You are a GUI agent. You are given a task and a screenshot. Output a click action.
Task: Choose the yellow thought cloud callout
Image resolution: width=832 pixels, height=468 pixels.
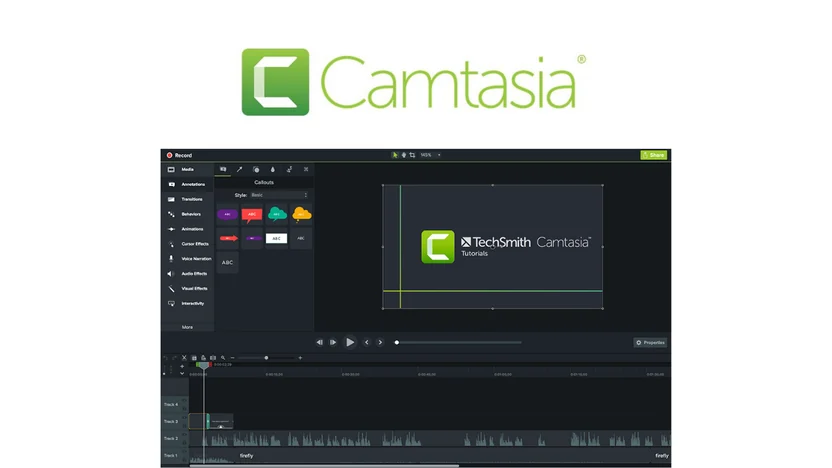(x=301, y=214)
